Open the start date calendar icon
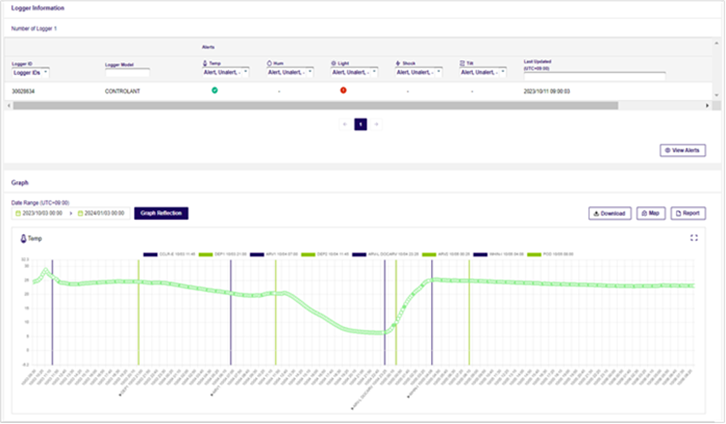 17,213
